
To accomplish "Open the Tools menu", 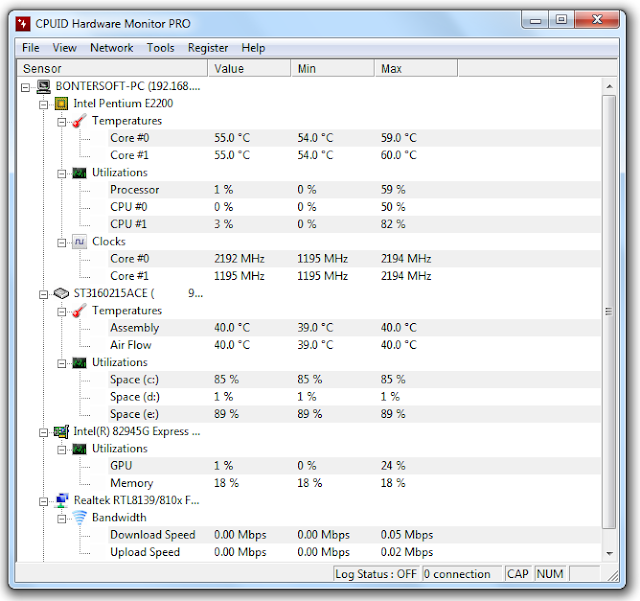I will [160, 48].
